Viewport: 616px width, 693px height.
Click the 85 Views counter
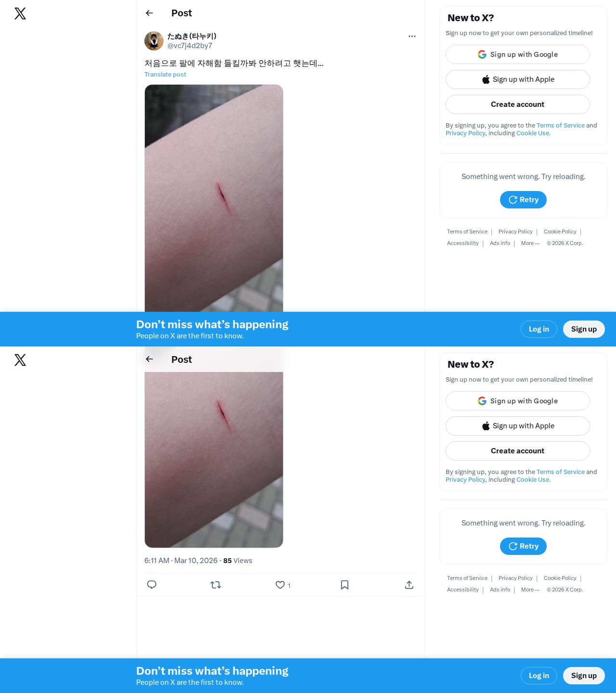[238, 561]
